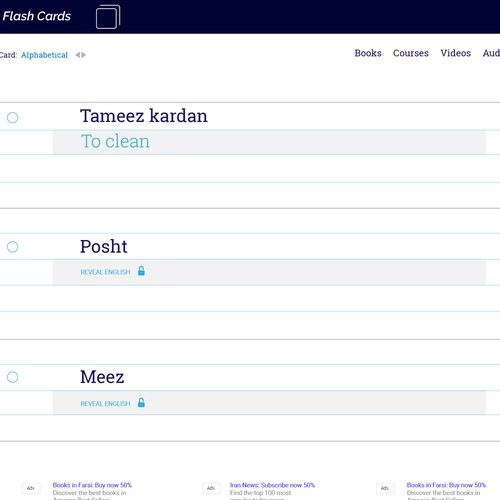The image size is (500, 500).
Task: Open the Alphabetical card order dropdown
Action: coord(44,55)
